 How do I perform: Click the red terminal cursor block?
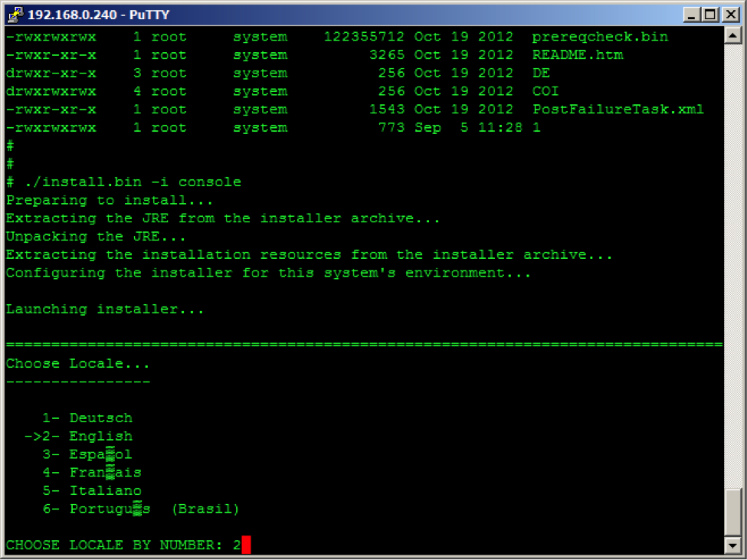[246, 545]
